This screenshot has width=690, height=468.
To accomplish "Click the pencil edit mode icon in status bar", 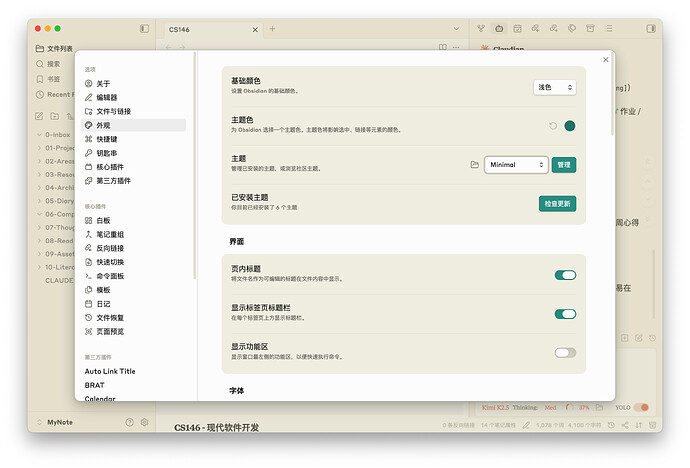I will point(526,425).
